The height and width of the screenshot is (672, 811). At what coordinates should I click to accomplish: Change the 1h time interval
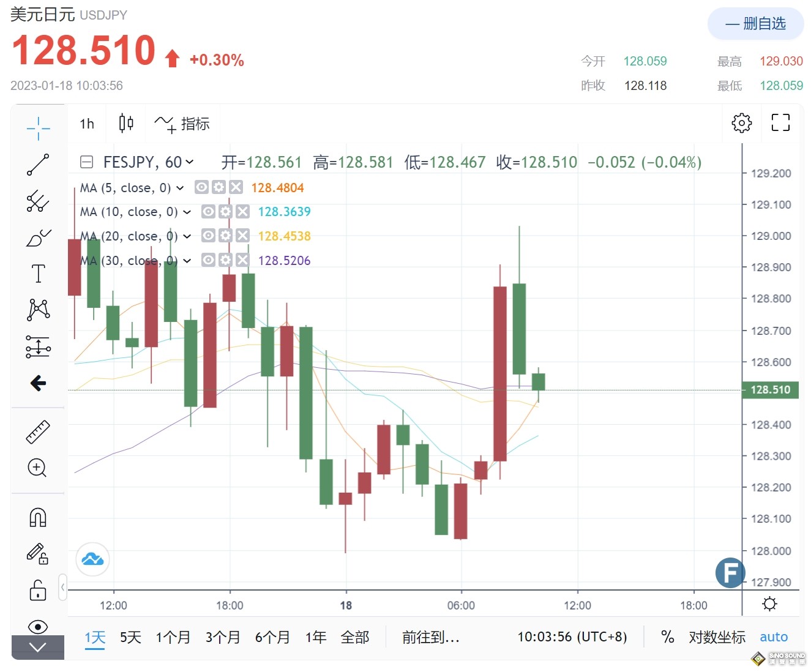click(87, 124)
